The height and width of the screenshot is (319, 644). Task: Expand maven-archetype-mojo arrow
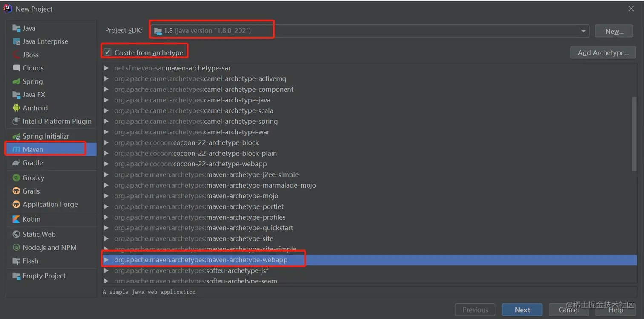pyautogui.click(x=106, y=196)
